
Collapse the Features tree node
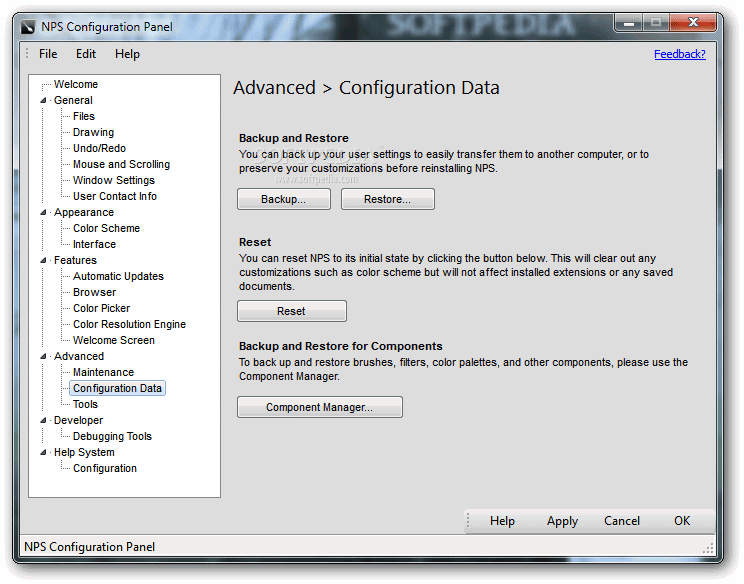44,260
